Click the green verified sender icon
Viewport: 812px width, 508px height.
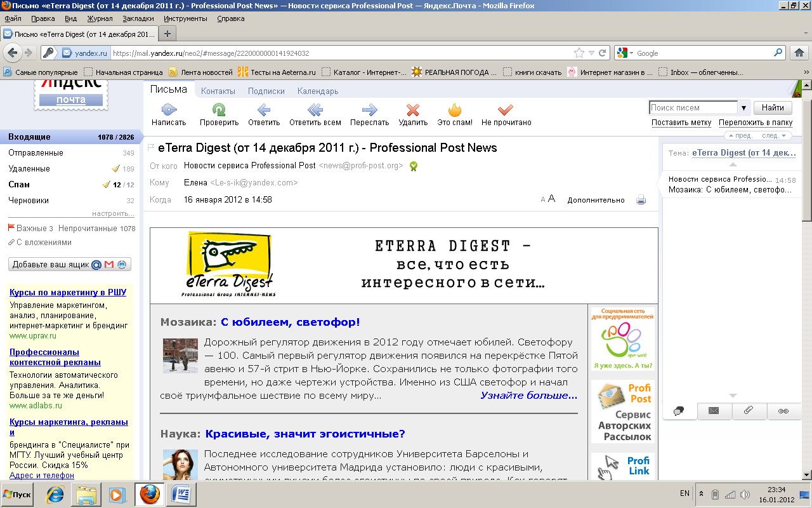click(414, 166)
